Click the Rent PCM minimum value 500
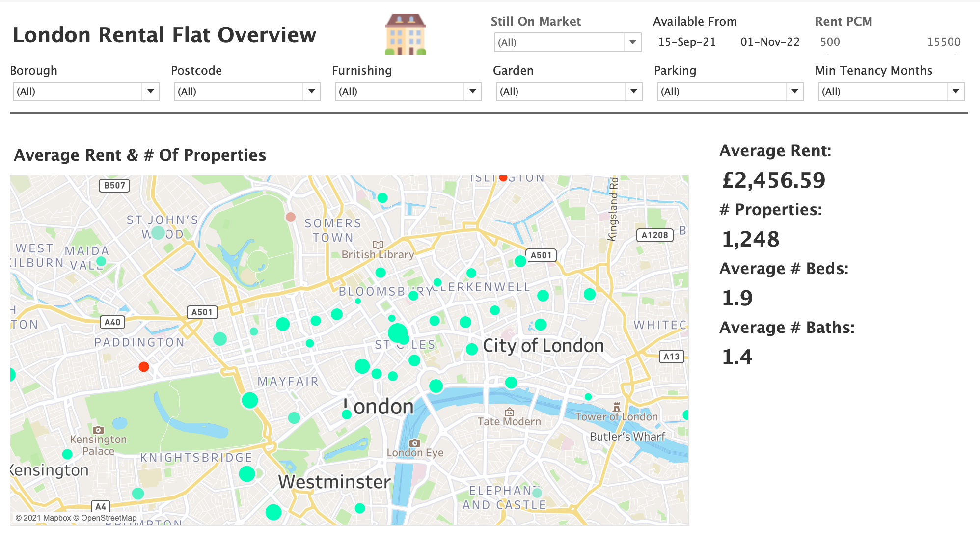The height and width of the screenshot is (551, 980). tap(830, 42)
